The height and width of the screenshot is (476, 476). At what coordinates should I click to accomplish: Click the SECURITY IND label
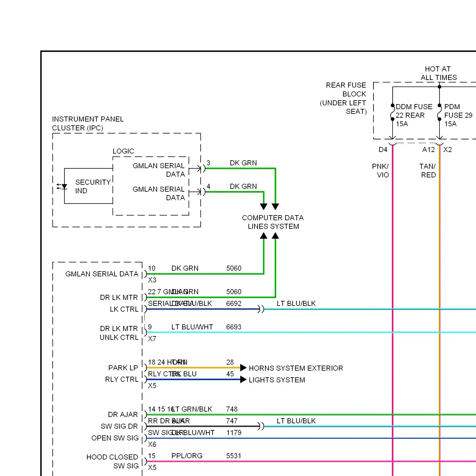pyautogui.click(x=93, y=186)
